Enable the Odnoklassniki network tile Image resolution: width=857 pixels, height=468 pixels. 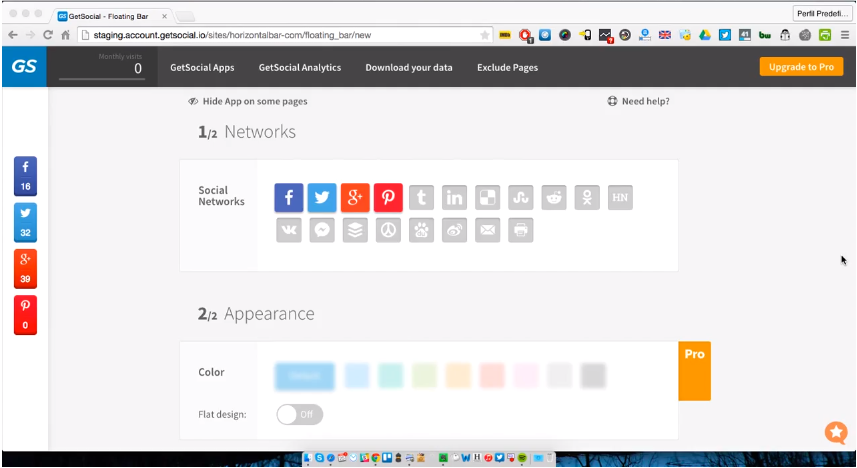click(x=587, y=197)
